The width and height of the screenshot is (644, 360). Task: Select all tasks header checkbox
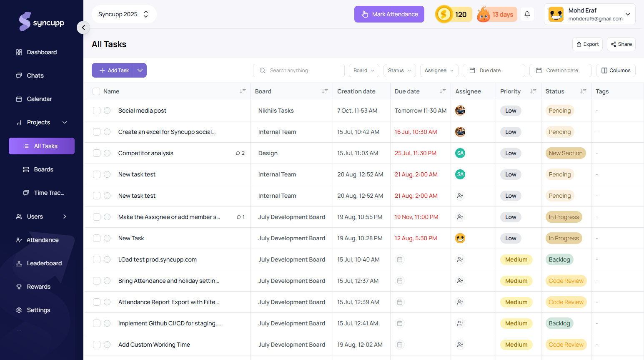click(x=96, y=91)
